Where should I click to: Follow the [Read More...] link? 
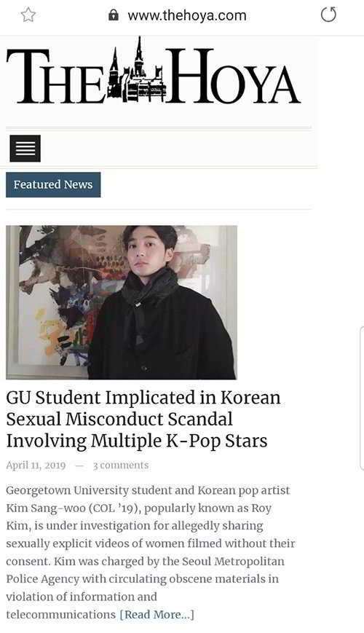click(x=157, y=615)
